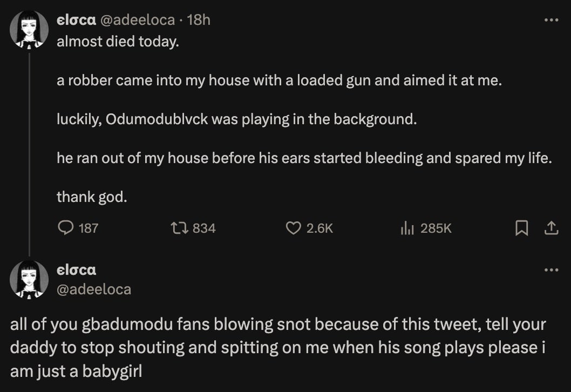Image resolution: width=571 pixels, height=392 pixels.
Task: Click the eloca display name on the reply
Action: (x=77, y=270)
